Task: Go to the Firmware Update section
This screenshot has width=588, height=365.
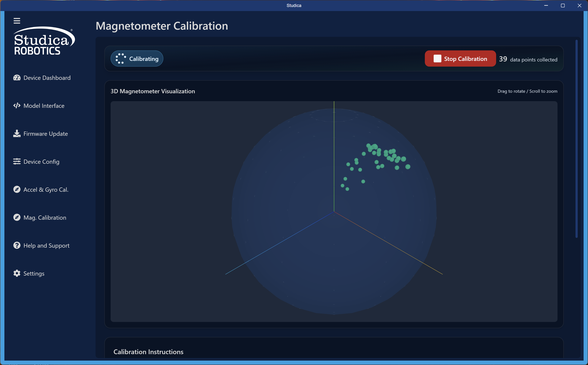Action: click(x=46, y=134)
